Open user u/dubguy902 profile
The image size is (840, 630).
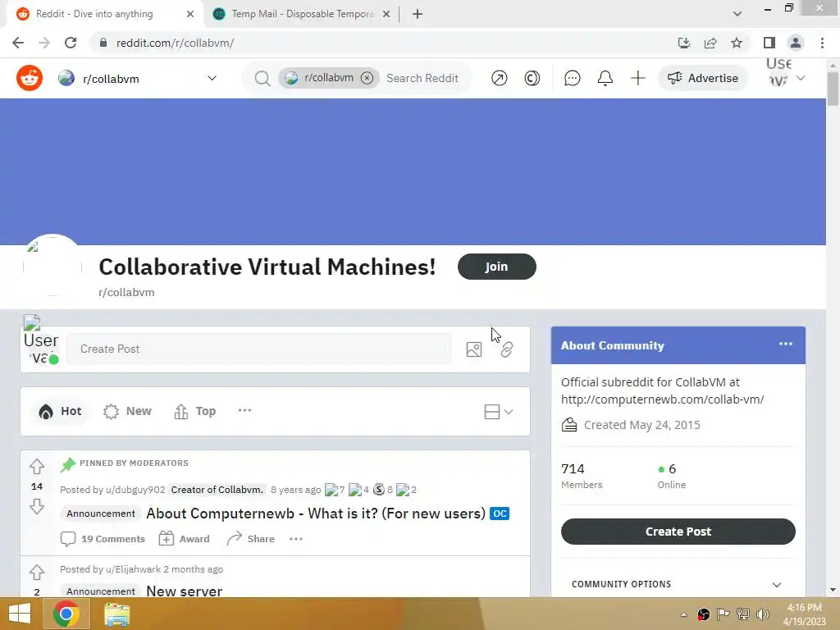[135, 490]
